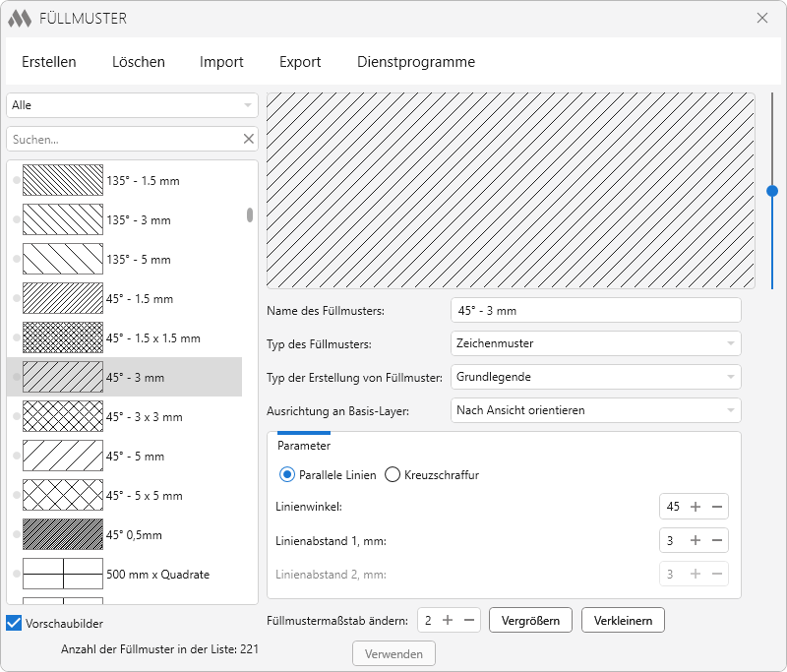Open the Dienstprogramme menu
787x672 pixels.
pos(416,62)
